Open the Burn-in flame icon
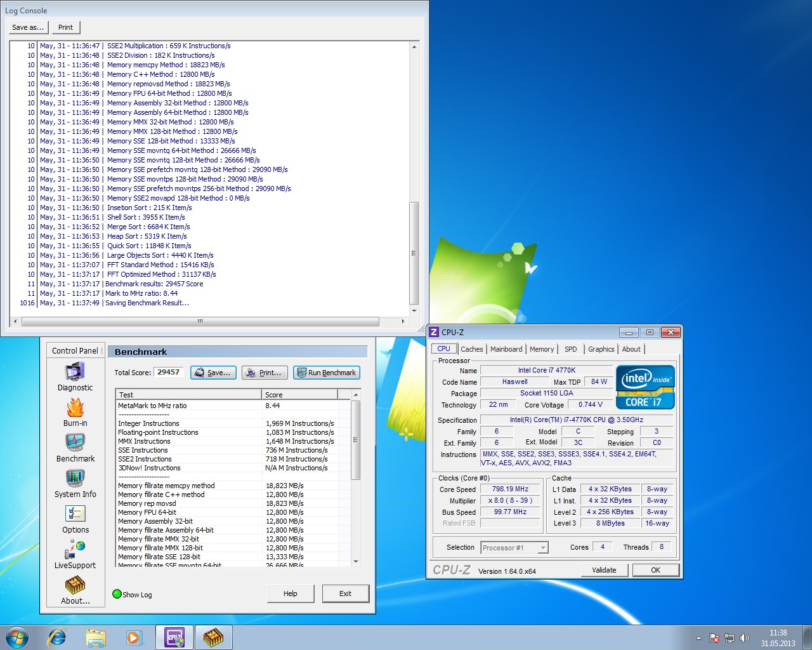 point(75,407)
